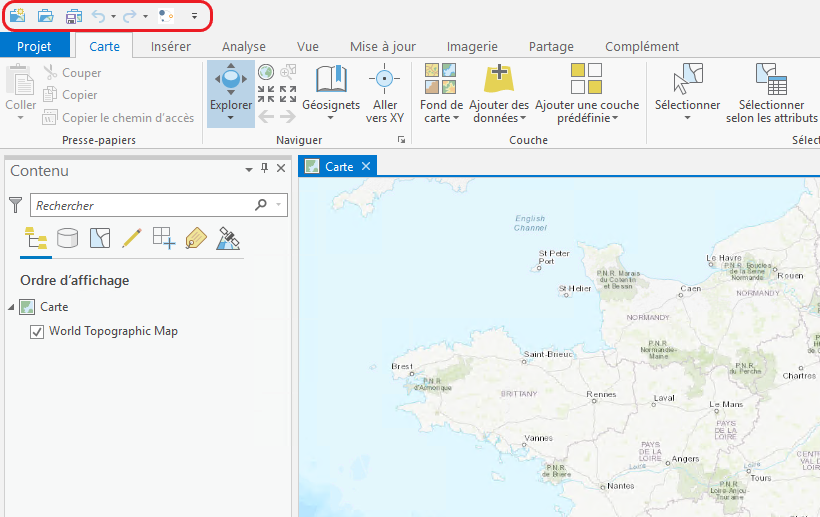Click the full extent globe icon
Viewport: 820px width, 517px height.
click(x=266, y=72)
